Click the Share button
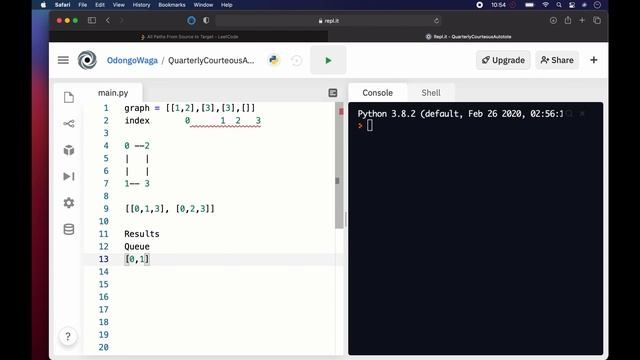The width and height of the screenshot is (640, 360). click(x=557, y=60)
